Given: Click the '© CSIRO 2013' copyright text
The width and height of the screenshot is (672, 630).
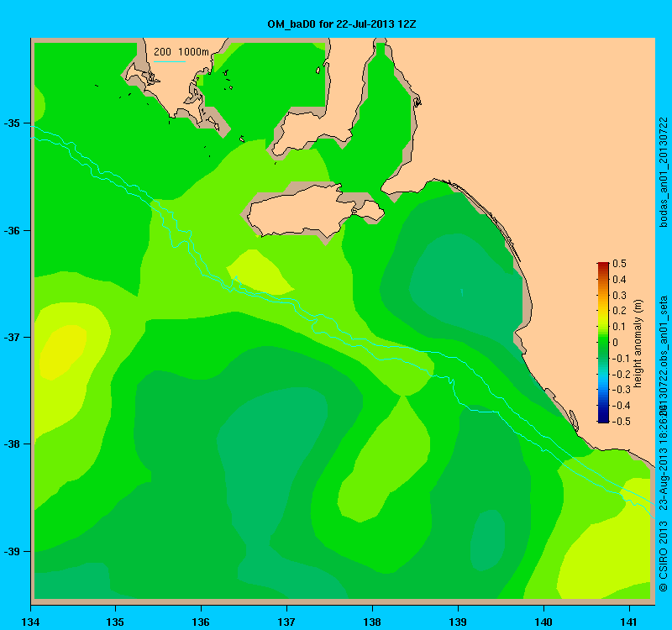Looking at the screenshot, I should pos(664,556).
